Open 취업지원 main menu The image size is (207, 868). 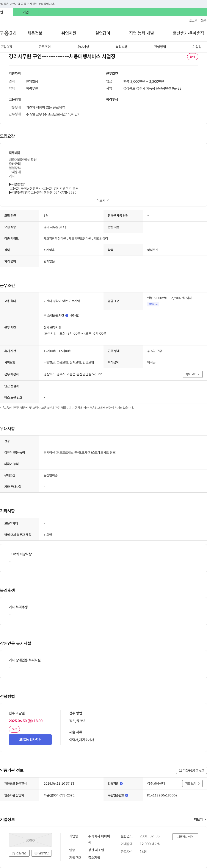[x=69, y=33]
